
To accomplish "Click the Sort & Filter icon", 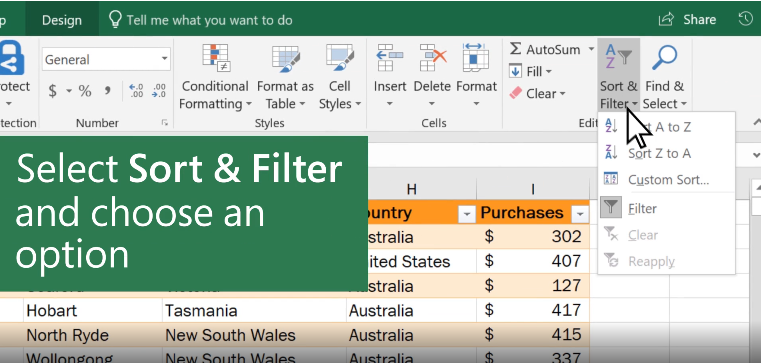I will tap(618, 56).
